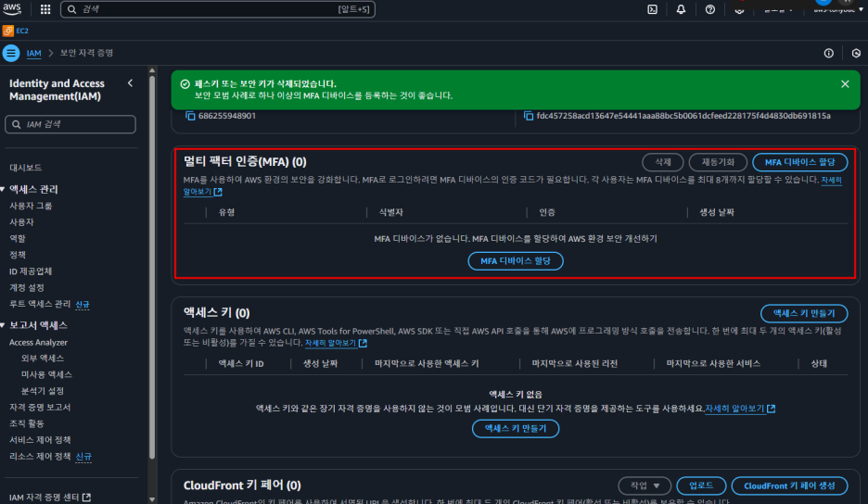Launch CloudShell from the top bar
Image resolution: width=868 pixels, height=504 pixels.
(x=653, y=9)
